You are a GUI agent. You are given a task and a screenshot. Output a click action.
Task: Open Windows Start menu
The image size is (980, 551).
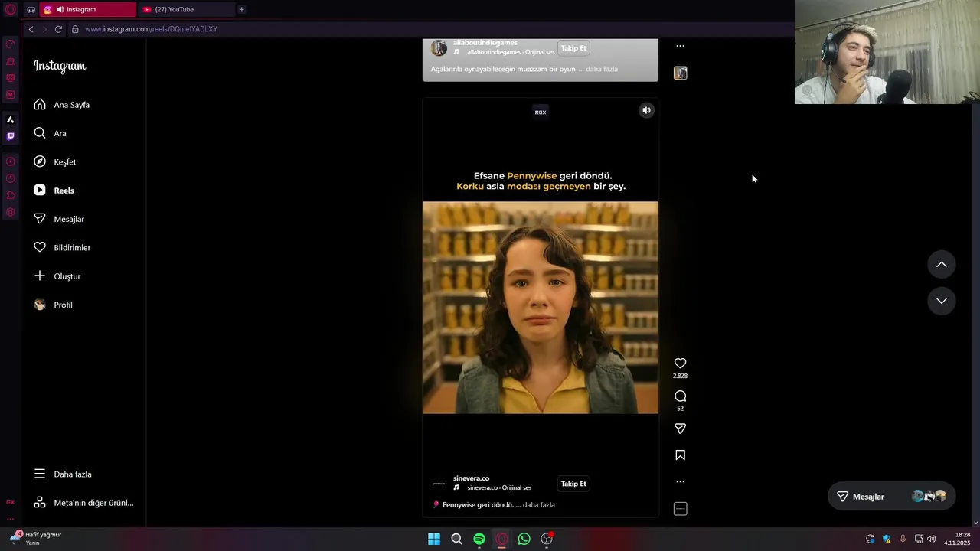click(434, 539)
